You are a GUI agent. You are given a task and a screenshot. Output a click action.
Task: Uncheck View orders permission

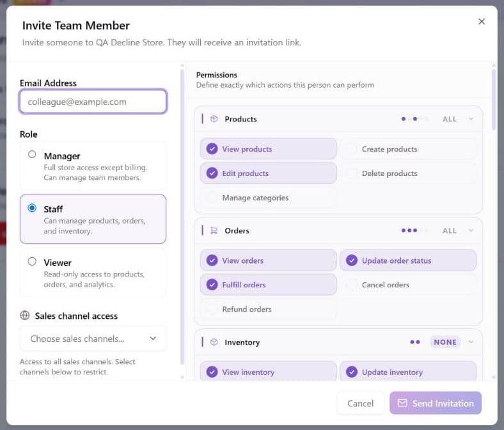click(x=269, y=260)
